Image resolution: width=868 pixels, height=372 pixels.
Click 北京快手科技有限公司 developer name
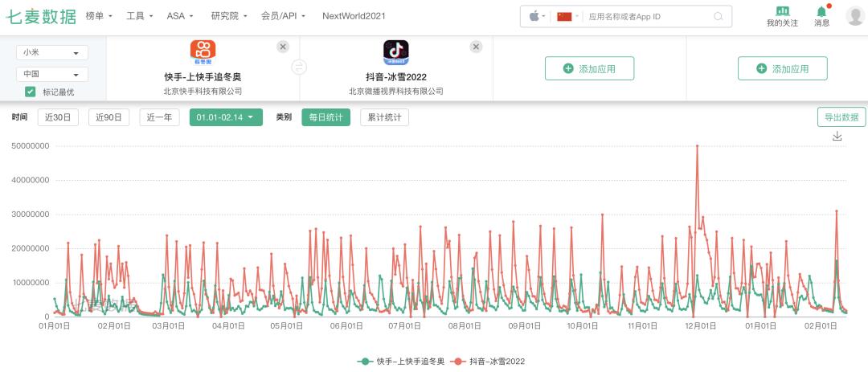(x=203, y=92)
